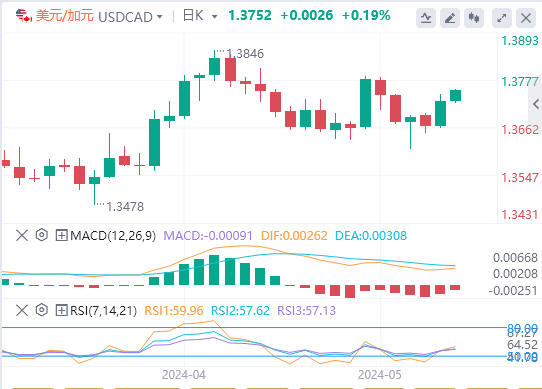Select the 2024-04 date label
Viewport: 542px width, 389px height.
tap(184, 375)
